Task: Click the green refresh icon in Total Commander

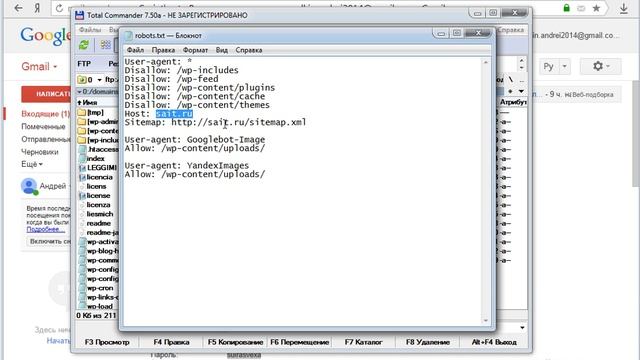Action: pyautogui.click(x=84, y=44)
